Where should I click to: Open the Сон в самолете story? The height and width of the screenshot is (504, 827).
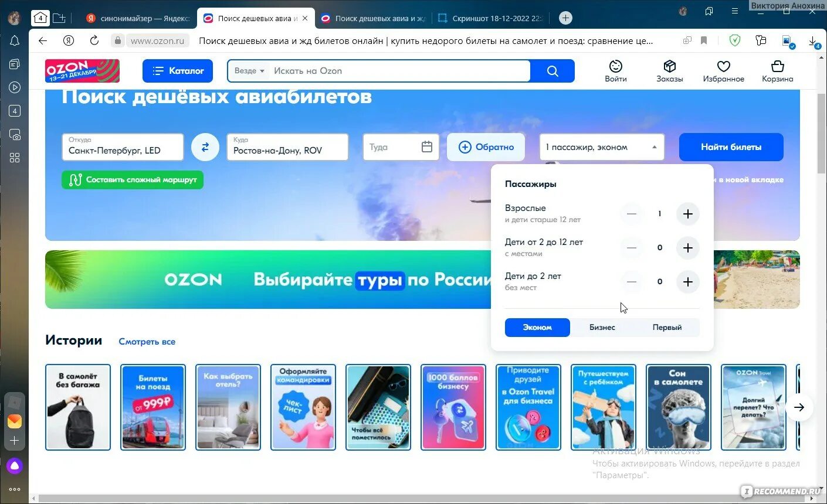pyautogui.click(x=679, y=407)
